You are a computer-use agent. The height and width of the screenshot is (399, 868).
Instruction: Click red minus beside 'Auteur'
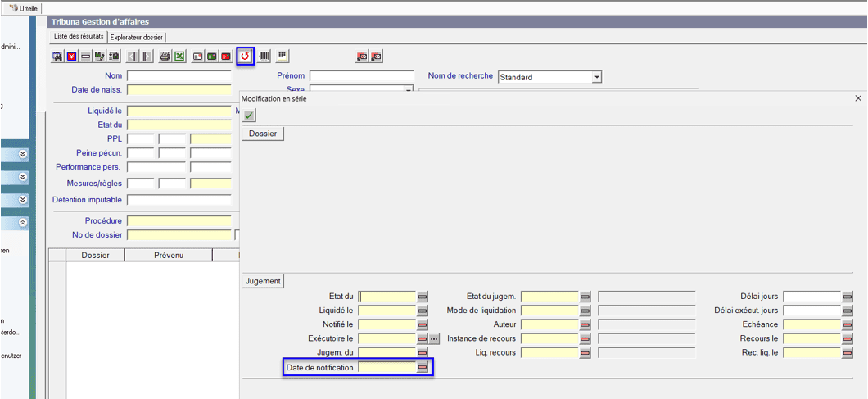[x=585, y=324]
